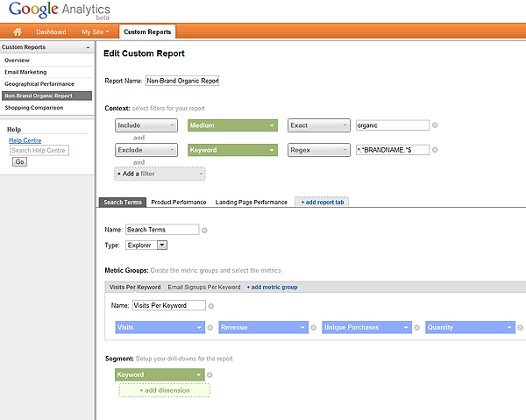Click the organic filter value field
The image size is (526, 420).
click(393, 125)
